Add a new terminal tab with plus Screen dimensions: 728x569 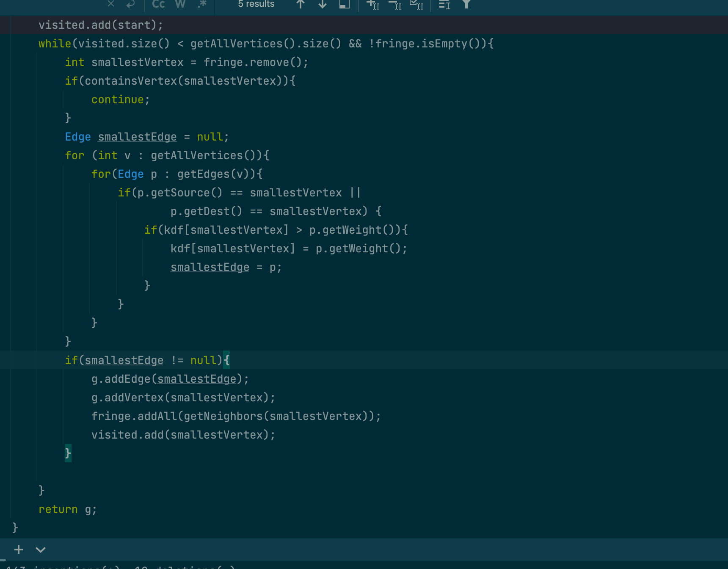(19, 550)
